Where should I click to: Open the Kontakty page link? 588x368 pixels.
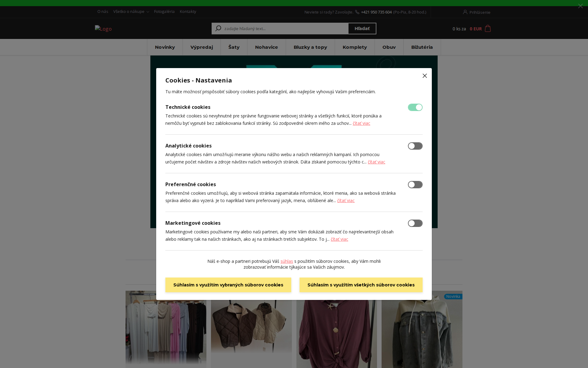pyautogui.click(x=188, y=11)
